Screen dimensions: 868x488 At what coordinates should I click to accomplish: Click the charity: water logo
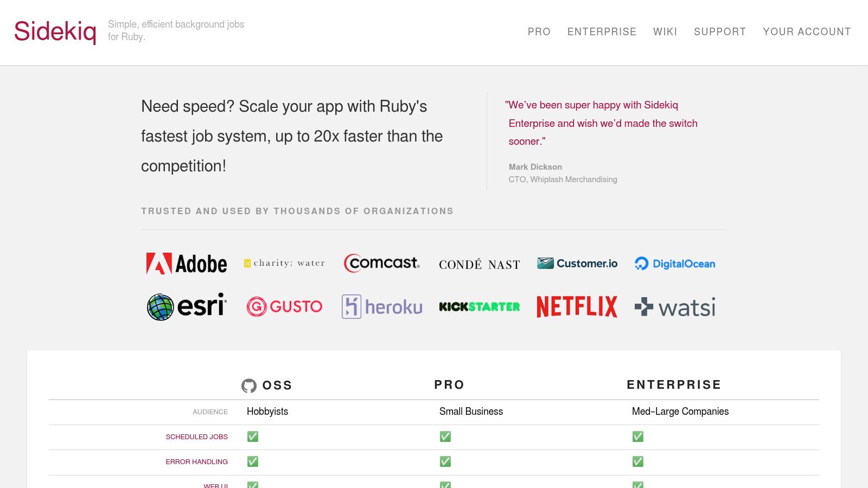(x=284, y=263)
